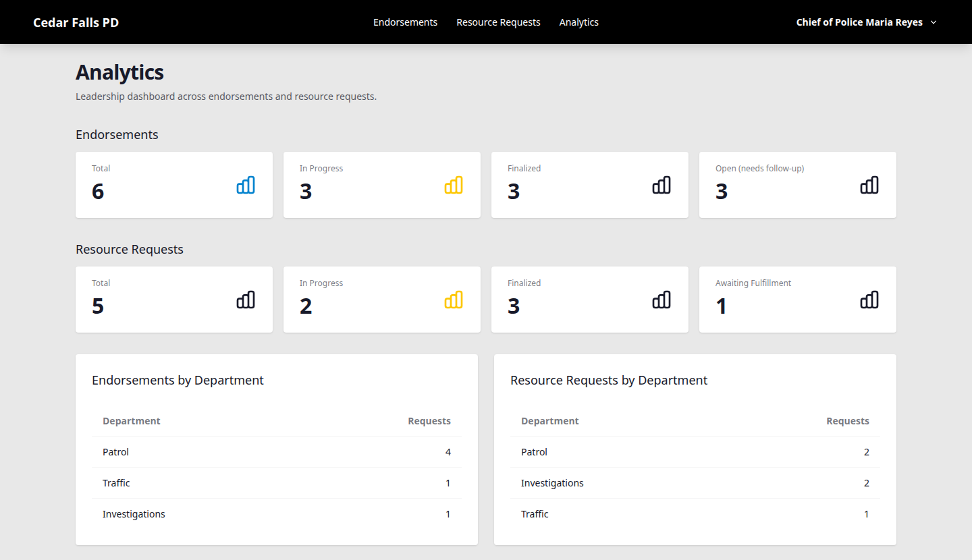This screenshot has width=972, height=560.
Task: Click Requests header in Endorsements by Department table
Action: (429, 421)
